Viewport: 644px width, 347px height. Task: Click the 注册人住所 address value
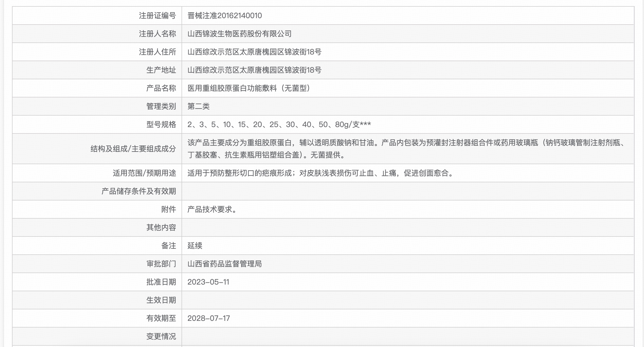[x=254, y=52]
